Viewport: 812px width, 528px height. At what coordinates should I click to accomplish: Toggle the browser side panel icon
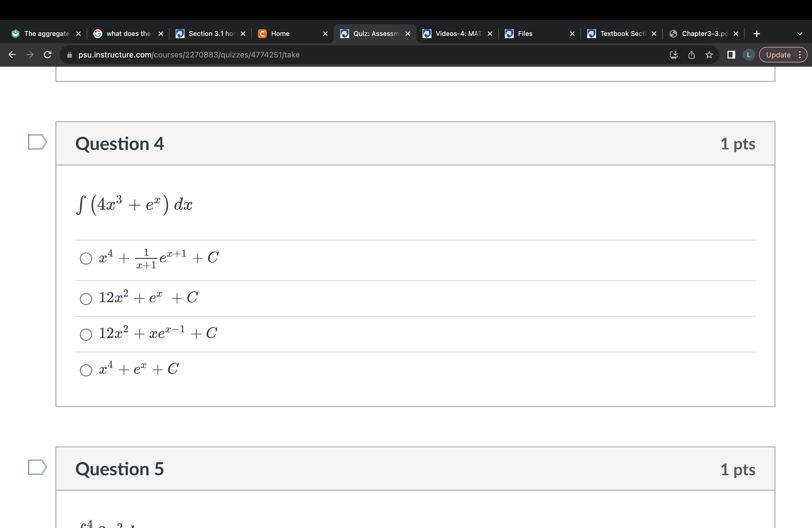731,55
